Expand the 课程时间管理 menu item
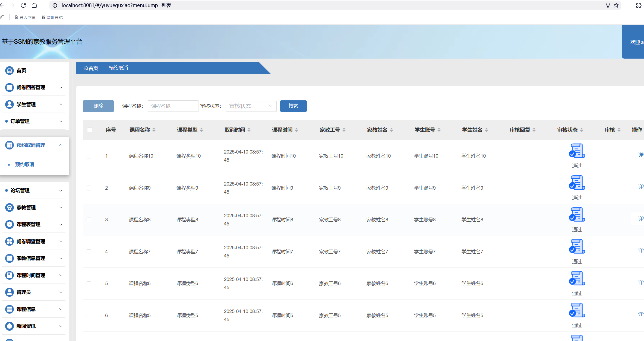This screenshot has width=644, height=341. tap(31, 275)
